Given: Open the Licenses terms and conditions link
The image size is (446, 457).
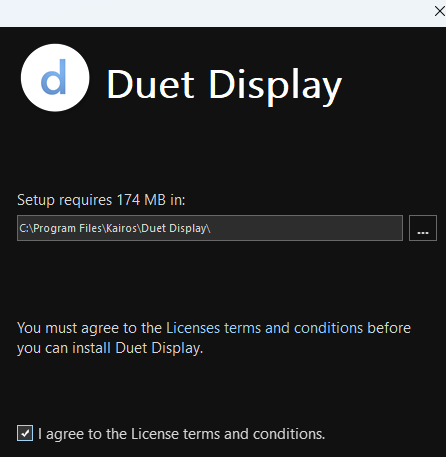Looking at the screenshot, I should pyautogui.click(x=264, y=328).
